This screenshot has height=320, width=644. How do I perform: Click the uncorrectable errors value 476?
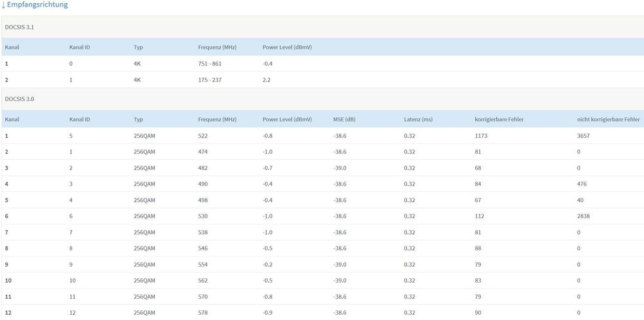581,184
